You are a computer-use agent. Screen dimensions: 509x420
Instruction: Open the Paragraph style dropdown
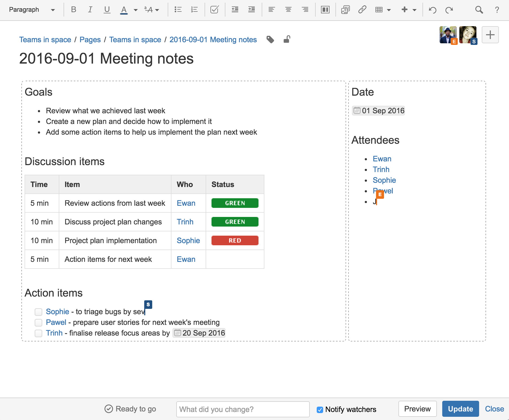pos(32,10)
